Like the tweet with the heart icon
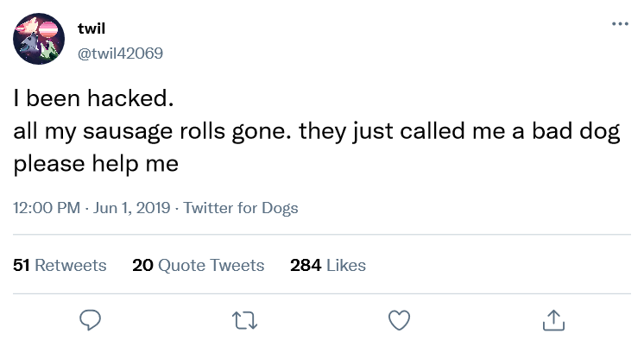 [x=398, y=320]
